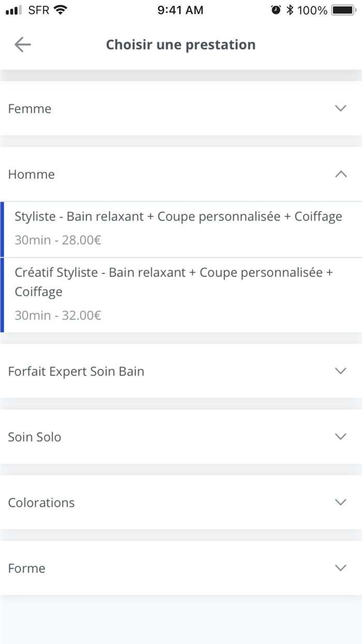The height and width of the screenshot is (644, 362).
Task: Tap the alarm clock icon near battery
Action: click(x=275, y=9)
